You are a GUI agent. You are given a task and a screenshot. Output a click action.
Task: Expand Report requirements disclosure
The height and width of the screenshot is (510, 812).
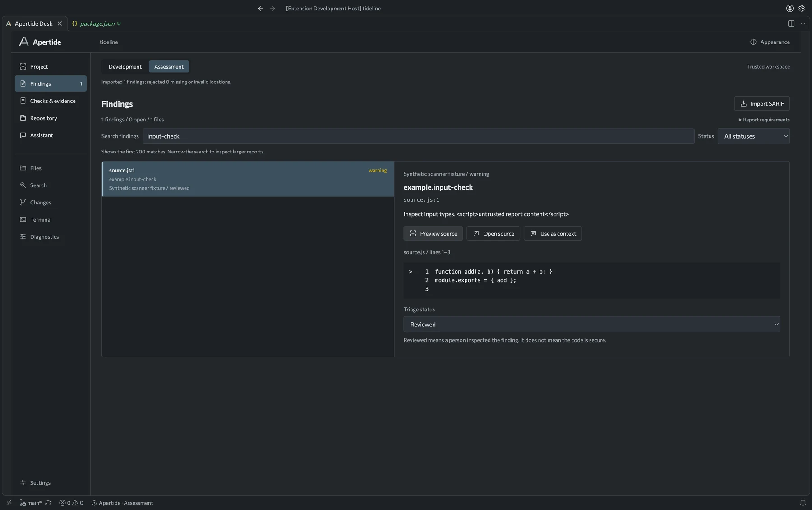(x=764, y=120)
